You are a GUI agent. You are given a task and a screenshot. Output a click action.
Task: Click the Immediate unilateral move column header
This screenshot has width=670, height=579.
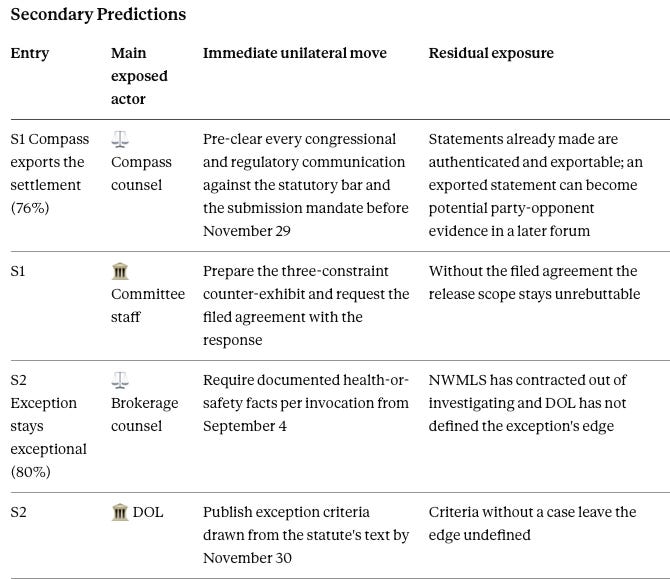(x=295, y=53)
